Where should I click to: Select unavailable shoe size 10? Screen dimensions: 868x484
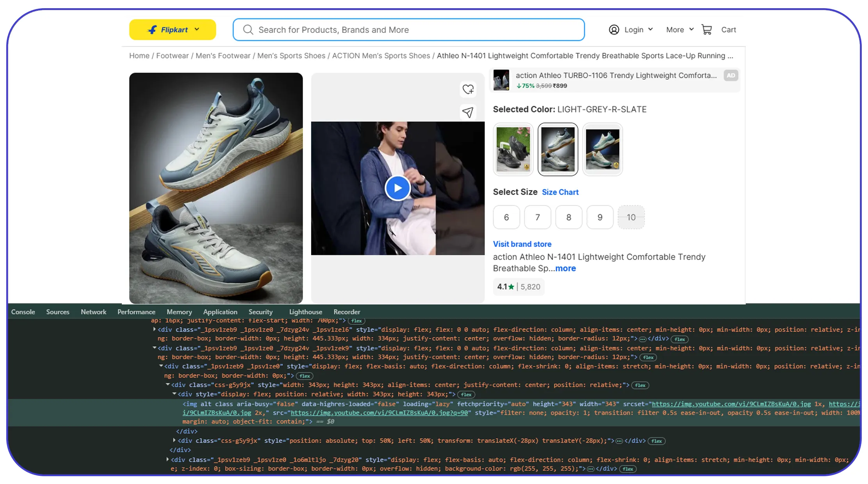pos(631,217)
